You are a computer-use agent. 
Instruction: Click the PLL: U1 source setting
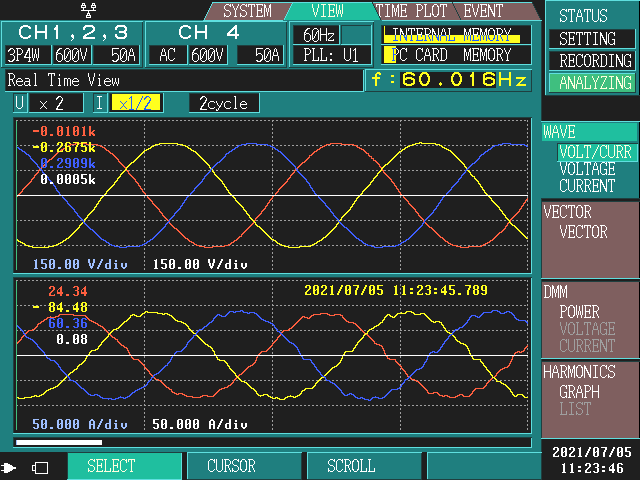pos(331,55)
